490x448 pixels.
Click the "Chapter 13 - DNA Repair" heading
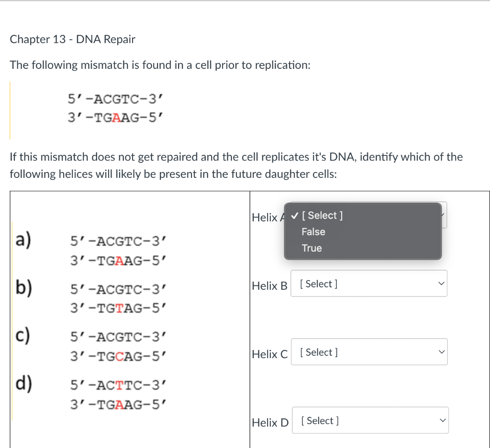tap(72, 39)
